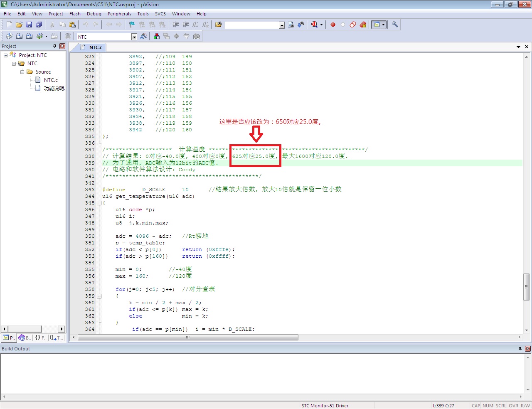Close the Project panel

(x=62, y=46)
